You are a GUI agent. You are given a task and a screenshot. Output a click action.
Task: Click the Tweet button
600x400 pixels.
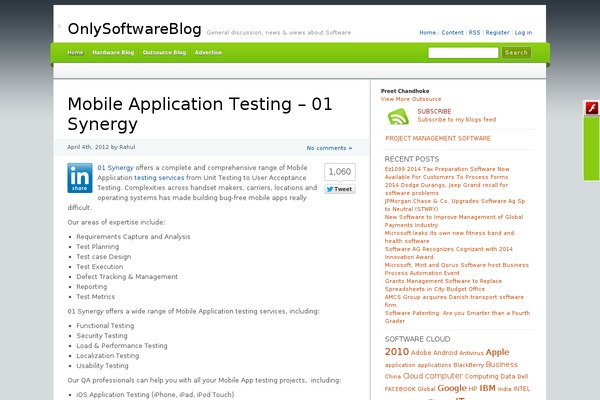[340, 189]
